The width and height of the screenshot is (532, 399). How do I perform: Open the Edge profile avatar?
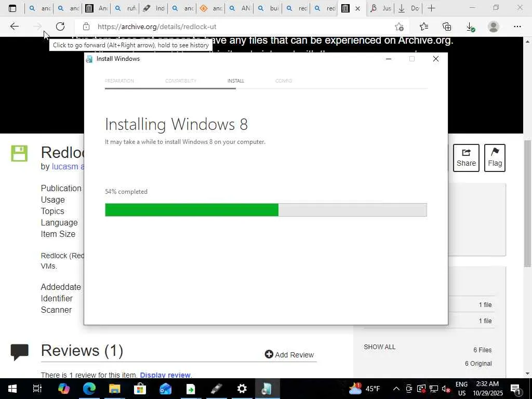tap(494, 26)
